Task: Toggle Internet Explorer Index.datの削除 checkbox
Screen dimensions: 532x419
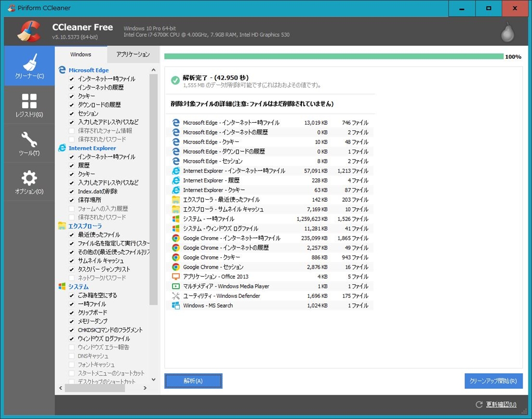Action: point(72,191)
